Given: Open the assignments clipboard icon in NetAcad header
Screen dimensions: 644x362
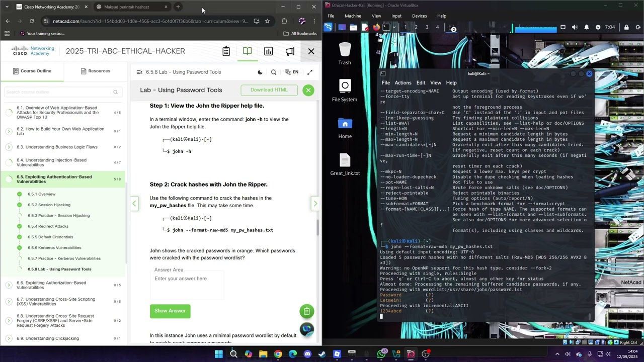Looking at the screenshot, I should [226, 51].
